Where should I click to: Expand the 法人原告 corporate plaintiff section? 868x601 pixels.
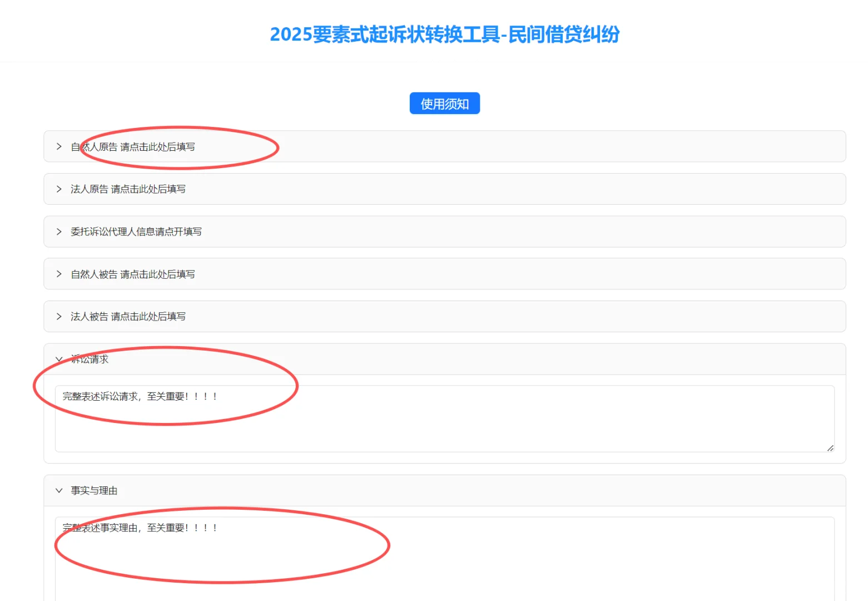click(x=128, y=189)
